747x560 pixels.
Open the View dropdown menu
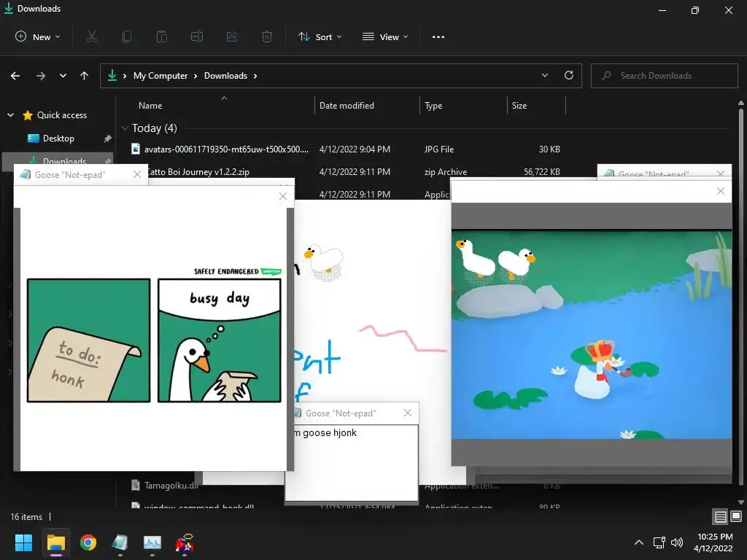385,36
